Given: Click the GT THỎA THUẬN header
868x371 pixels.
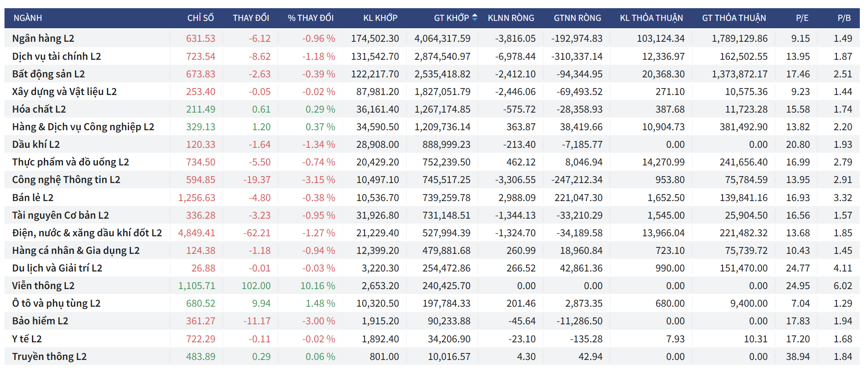Looking at the screenshot, I should click(734, 18).
